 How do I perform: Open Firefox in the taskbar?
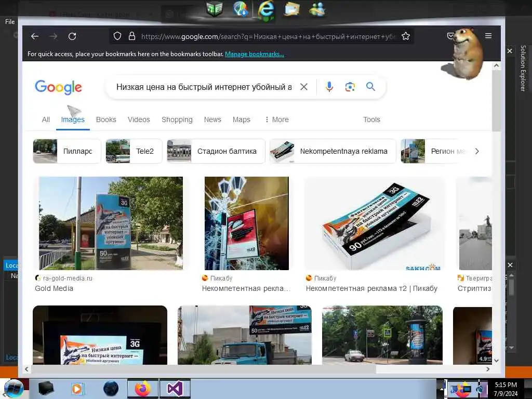pos(142,389)
